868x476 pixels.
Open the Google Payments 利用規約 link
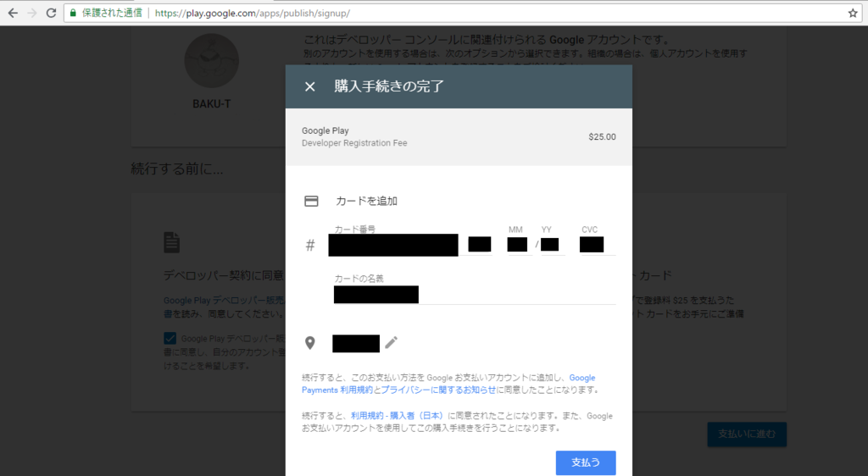tap(448, 384)
